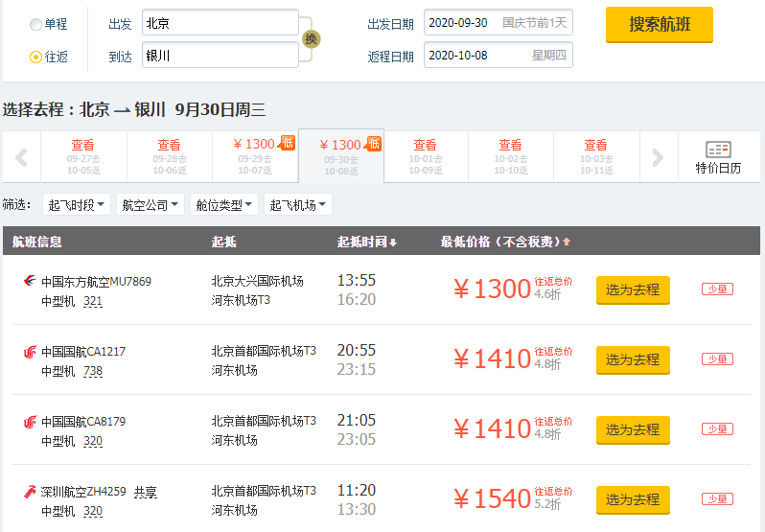
Task: Click the China Eastern MU7869 airline logo
Action: (x=30, y=282)
